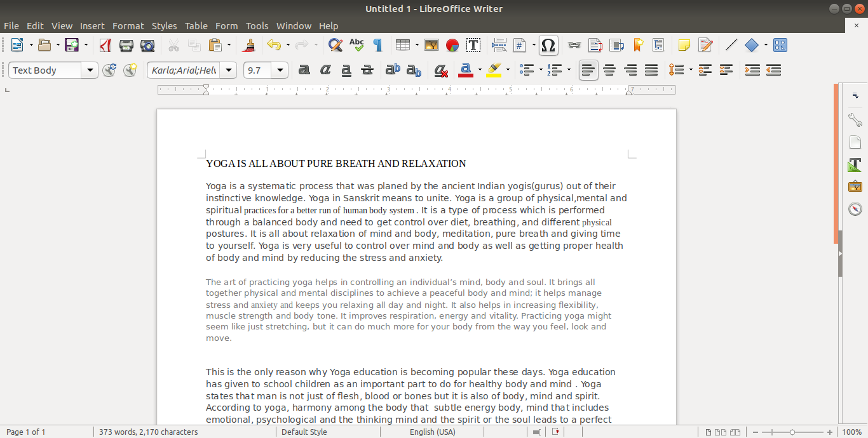Expand the Text Body paragraph style dropdown
This screenshot has height=438, width=868.
90,70
